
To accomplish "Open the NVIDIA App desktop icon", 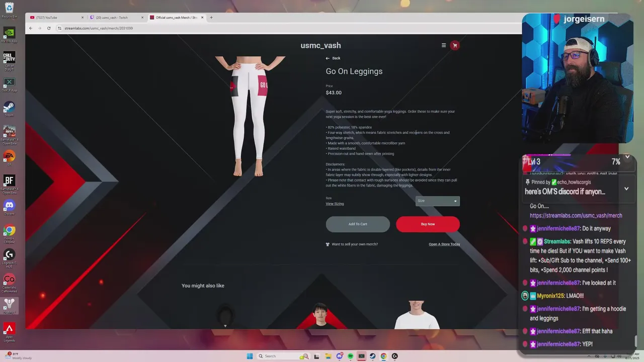I will click(x=9, y=35).
